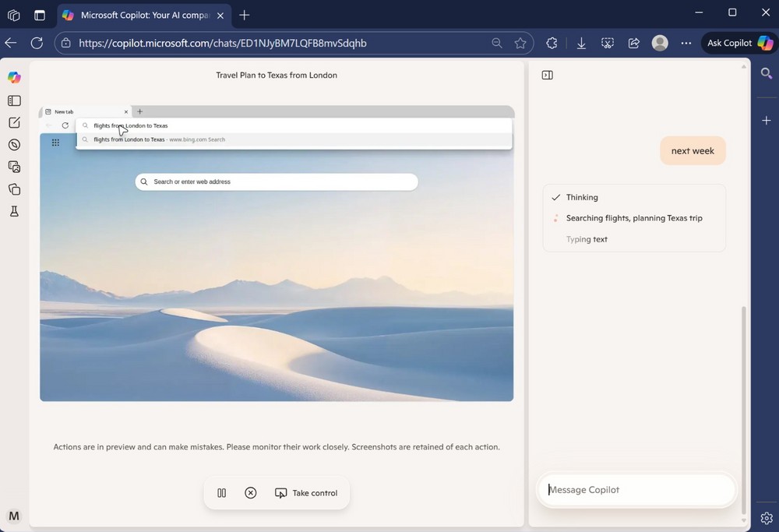This screenshot has width=779, height=532.
Task: Open the Pages stacked-squares icon
Action: (x=14, y=189)
